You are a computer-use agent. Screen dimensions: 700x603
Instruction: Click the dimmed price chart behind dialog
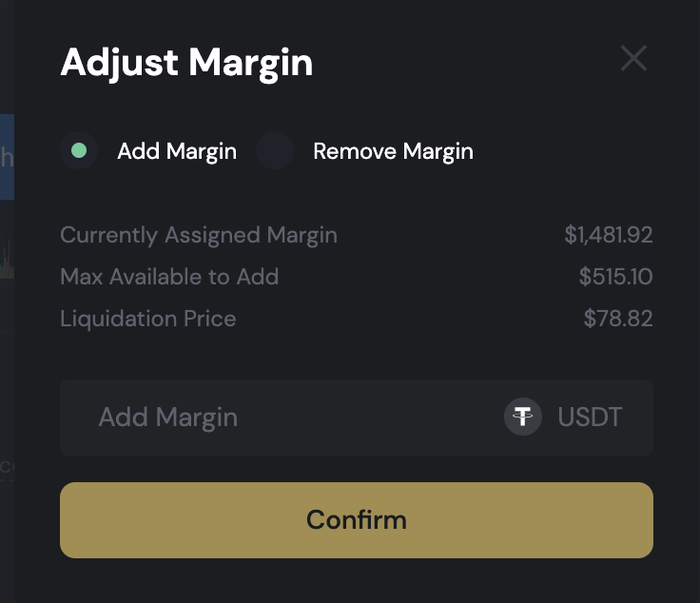click(x=7, y=259)
